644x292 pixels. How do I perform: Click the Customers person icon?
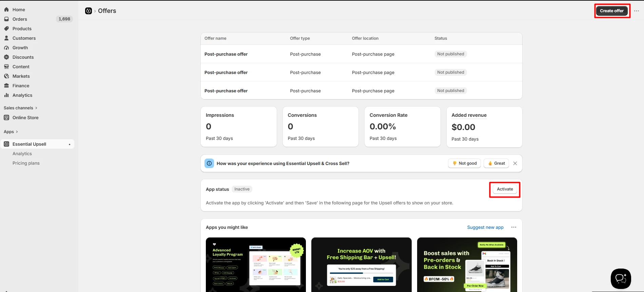coord(6,38)
